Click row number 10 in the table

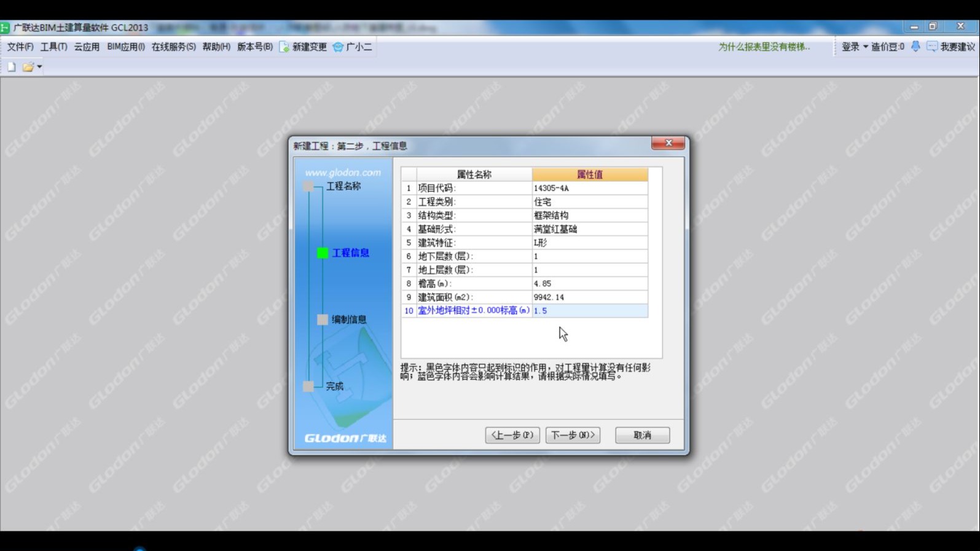click(409, 310)
